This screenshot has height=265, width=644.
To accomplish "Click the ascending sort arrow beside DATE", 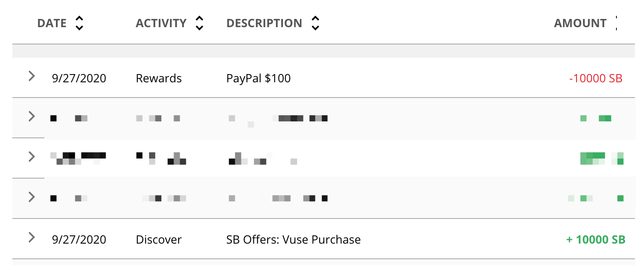I will tap(79, 18).
